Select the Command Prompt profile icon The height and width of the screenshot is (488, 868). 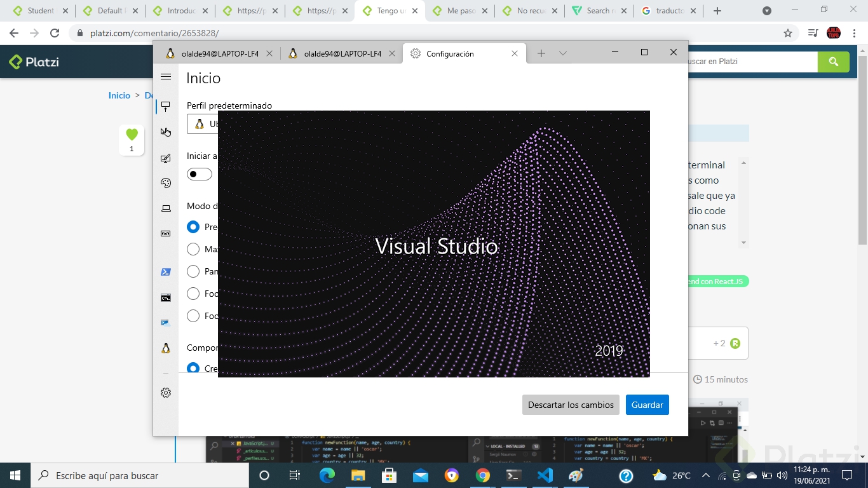click(x=166, y=297)
